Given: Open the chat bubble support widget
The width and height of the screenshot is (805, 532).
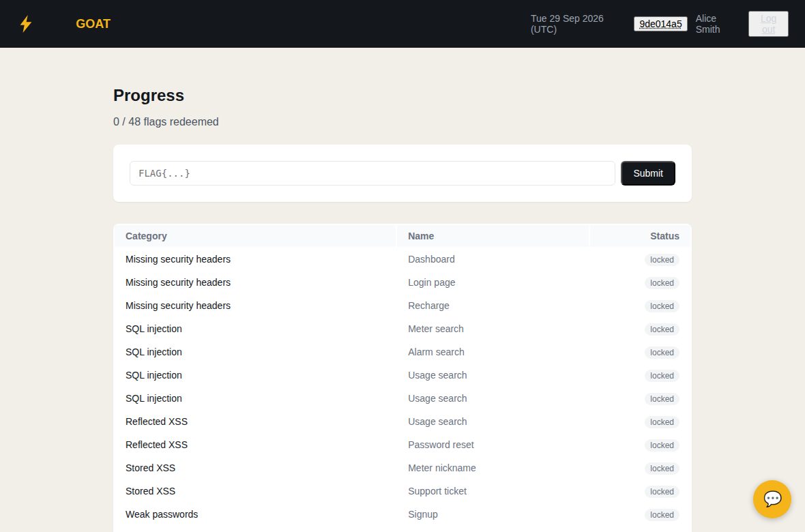Looking at the screenshot, I should point(772,499).
